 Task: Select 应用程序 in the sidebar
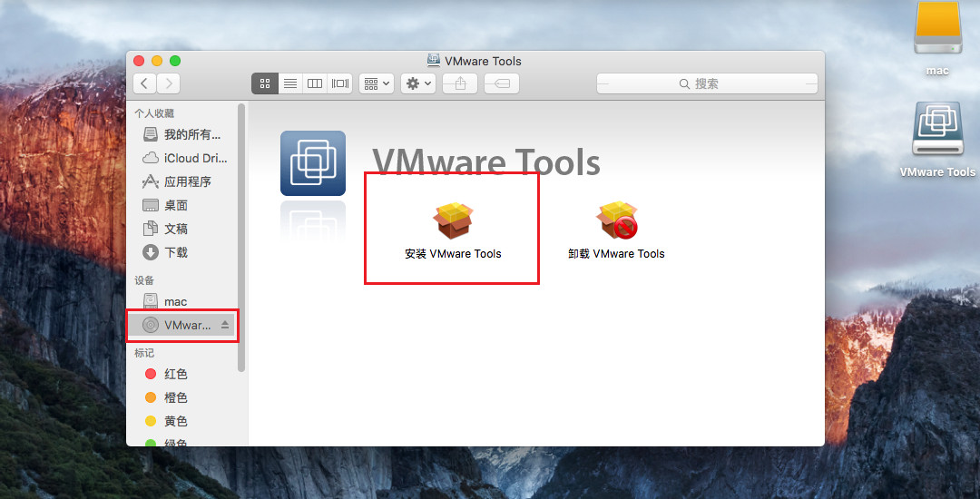point(187,181)
